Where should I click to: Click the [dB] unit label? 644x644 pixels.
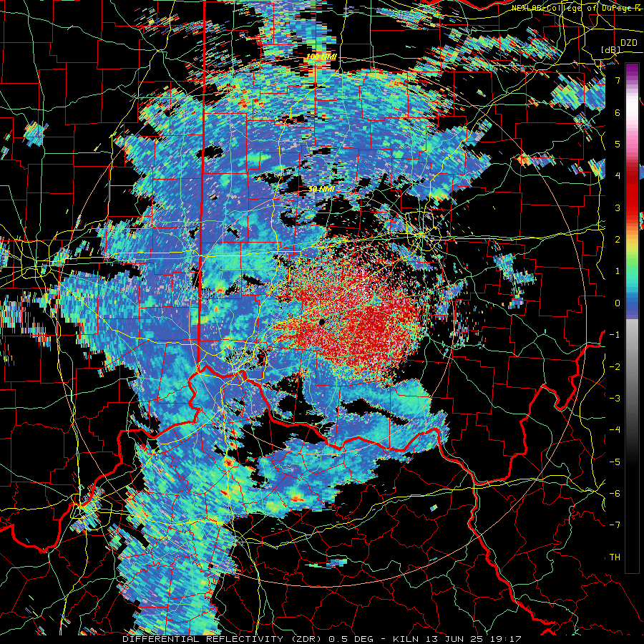610,50
